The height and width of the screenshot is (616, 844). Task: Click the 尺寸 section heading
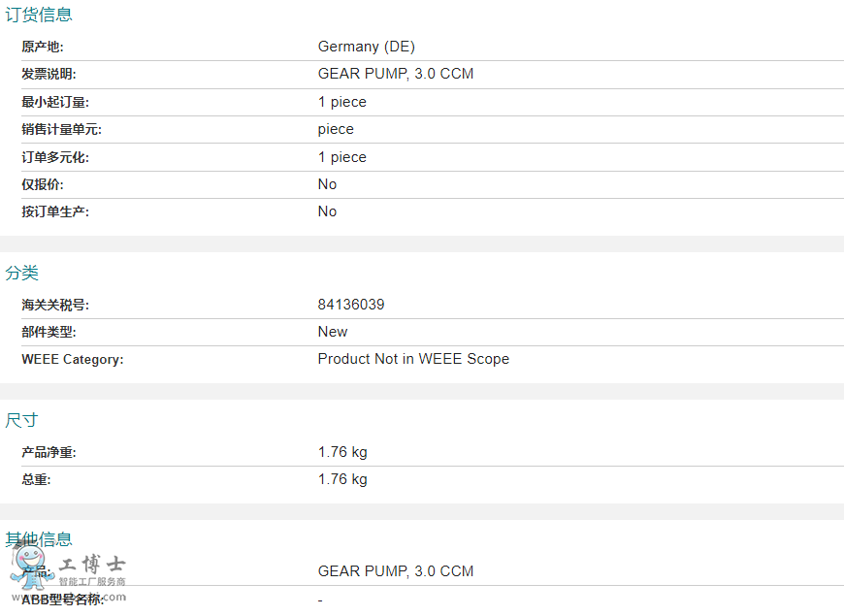(21, 420)
